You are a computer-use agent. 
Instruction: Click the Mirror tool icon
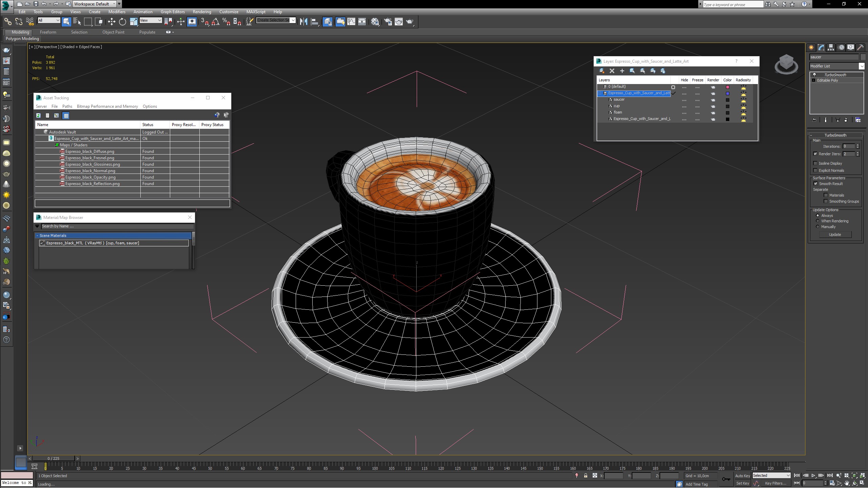303,22
